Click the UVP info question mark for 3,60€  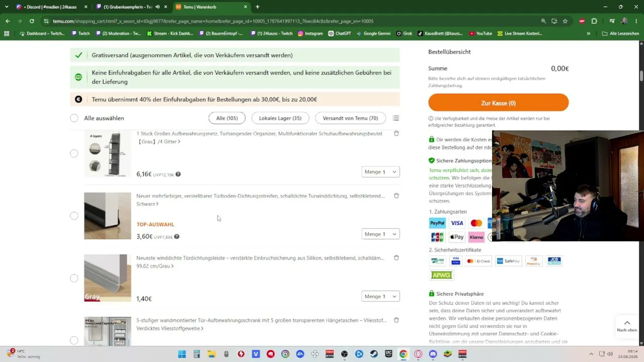(x=177, y=237)
